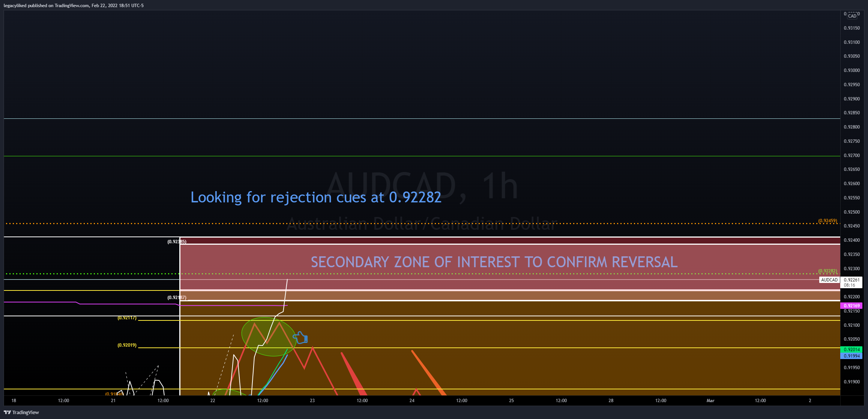Viewport: 868px width, 419px height.
Task: Click the Mar label on time axis
Action: coord(710,401)
